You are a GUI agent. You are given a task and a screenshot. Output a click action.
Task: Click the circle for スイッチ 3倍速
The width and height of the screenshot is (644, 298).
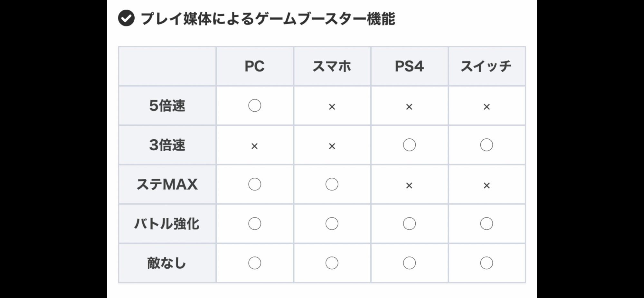point(487,145)
